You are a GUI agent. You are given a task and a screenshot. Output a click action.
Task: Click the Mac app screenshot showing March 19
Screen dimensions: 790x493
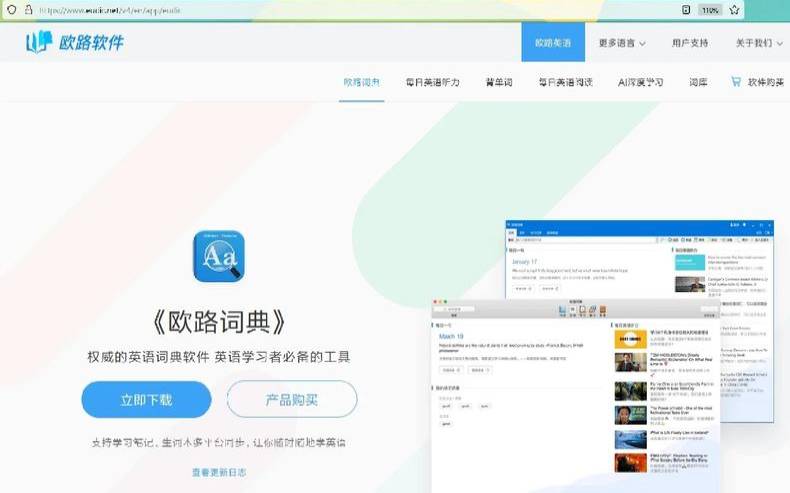(x=575, y=395)
